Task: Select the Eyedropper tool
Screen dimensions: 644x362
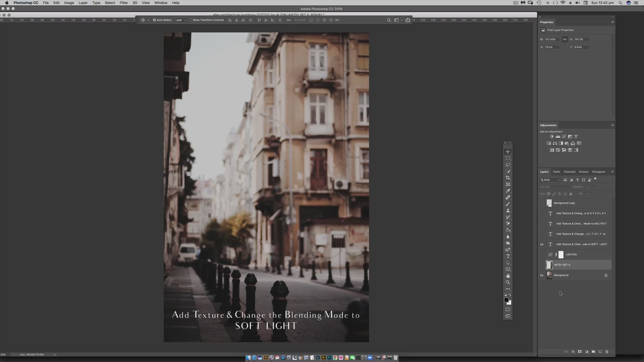Action: point(508,191)
